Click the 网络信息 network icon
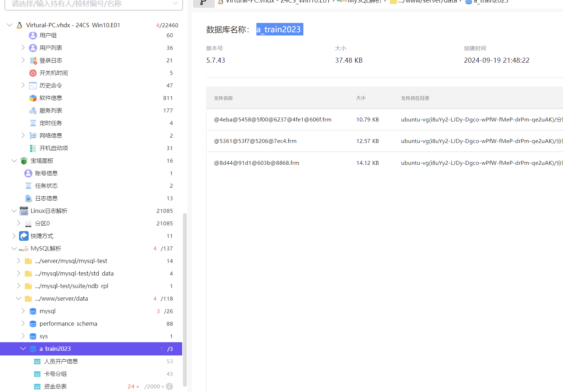 pos(33,136)
